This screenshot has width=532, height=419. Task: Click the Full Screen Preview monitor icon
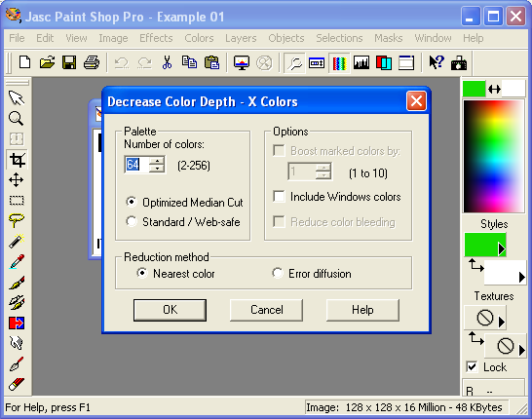coord(242,62)
